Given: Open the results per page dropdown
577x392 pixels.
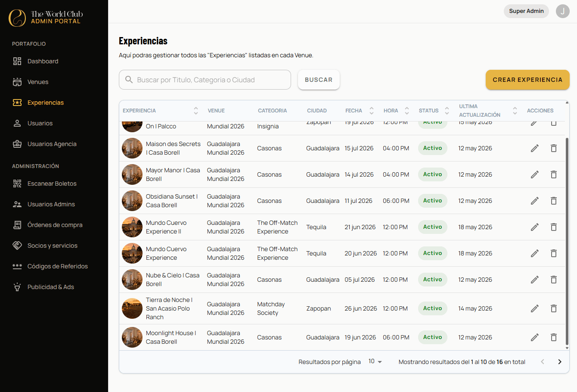Looking at the screenshot, I should [x=375, y=362].
